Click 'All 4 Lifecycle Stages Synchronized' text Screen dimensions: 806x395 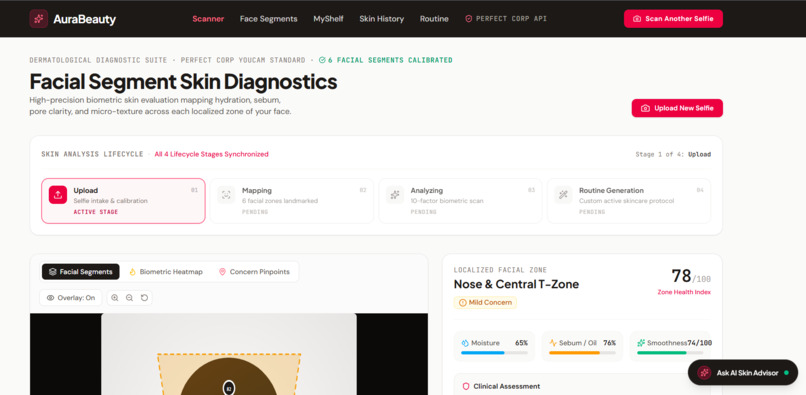(x=211, y=154)
